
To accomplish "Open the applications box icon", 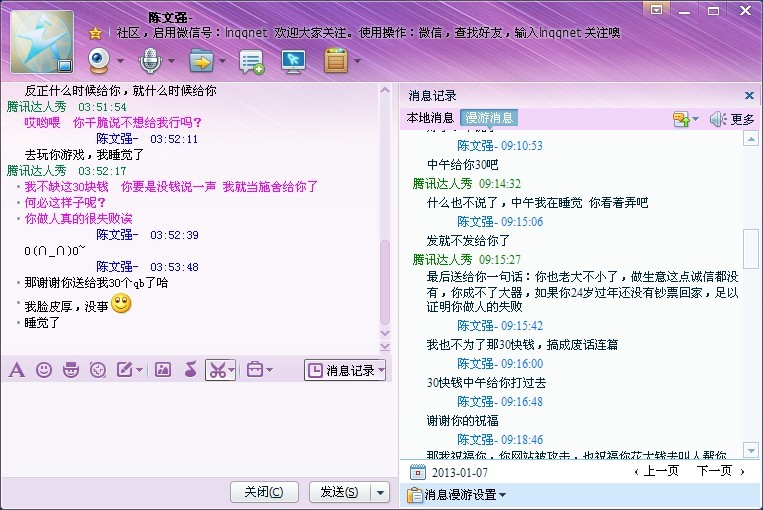I will (x=336, y=61).
